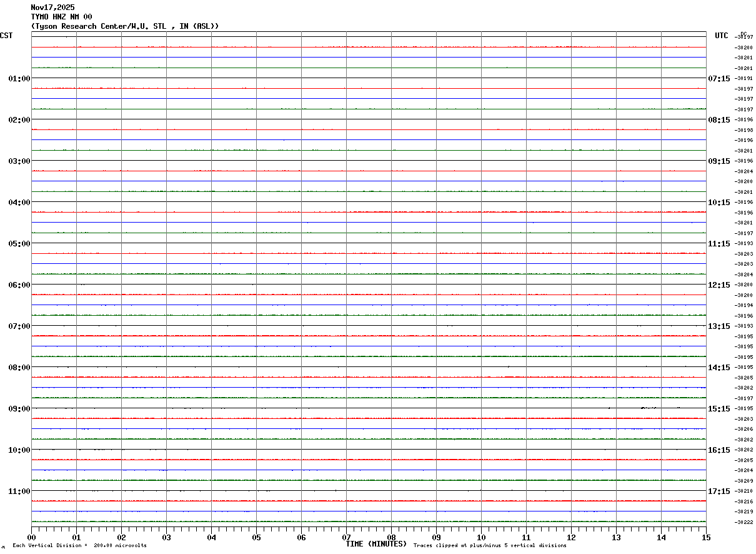Viewport: 756px width, 554px height.
Task: Click minute tick label 02 on bottom axis
Action: click(121, 537)
